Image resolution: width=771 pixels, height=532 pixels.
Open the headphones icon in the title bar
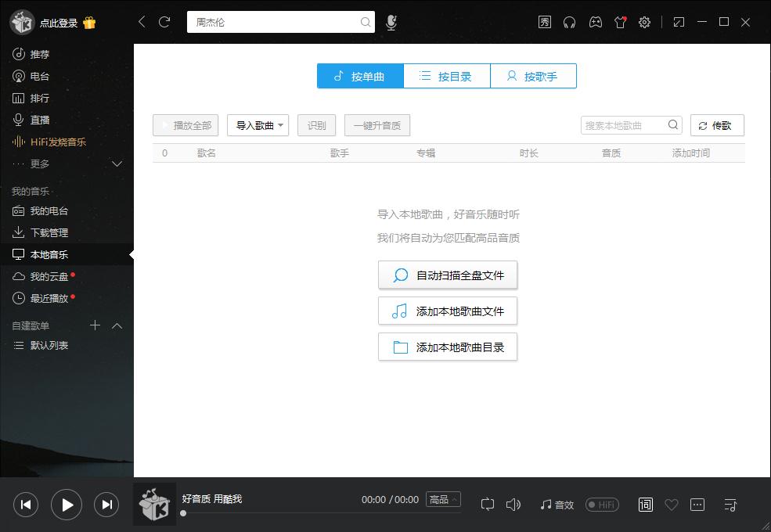pos(569,22)
